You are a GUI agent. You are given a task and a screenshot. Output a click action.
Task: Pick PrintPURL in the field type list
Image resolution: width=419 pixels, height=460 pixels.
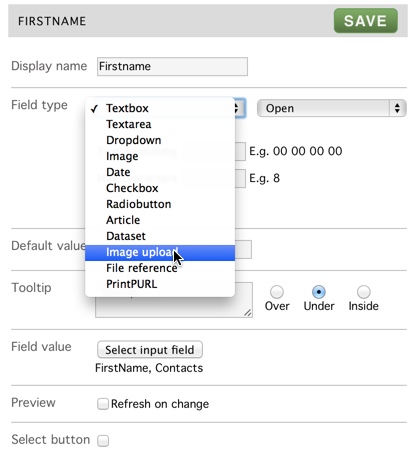[x=160, y=284]
